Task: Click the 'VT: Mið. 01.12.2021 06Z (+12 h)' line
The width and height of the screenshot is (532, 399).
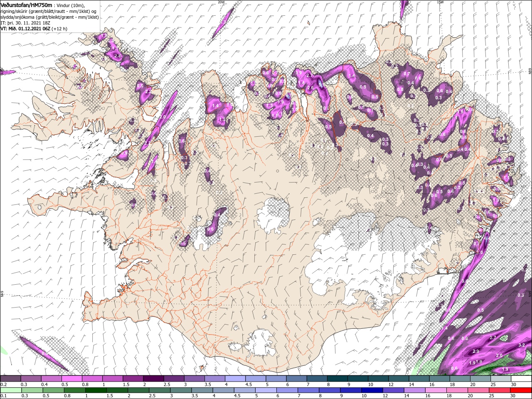Action: point(34,29)
